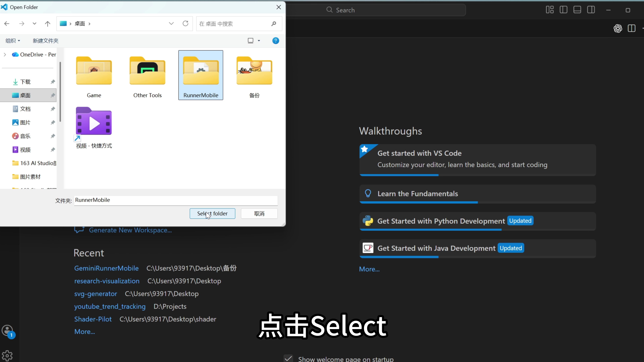Image resolution: width=644 pixels, height=362 pixels.
Task: Click 新建文件夹 toolbar item
Action: (45, 41)
